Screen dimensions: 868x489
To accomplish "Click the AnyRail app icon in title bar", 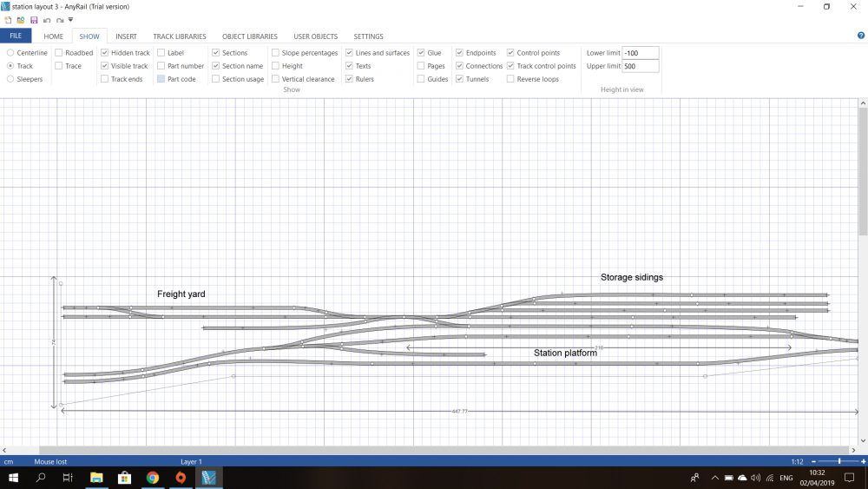I will [5, 7].
